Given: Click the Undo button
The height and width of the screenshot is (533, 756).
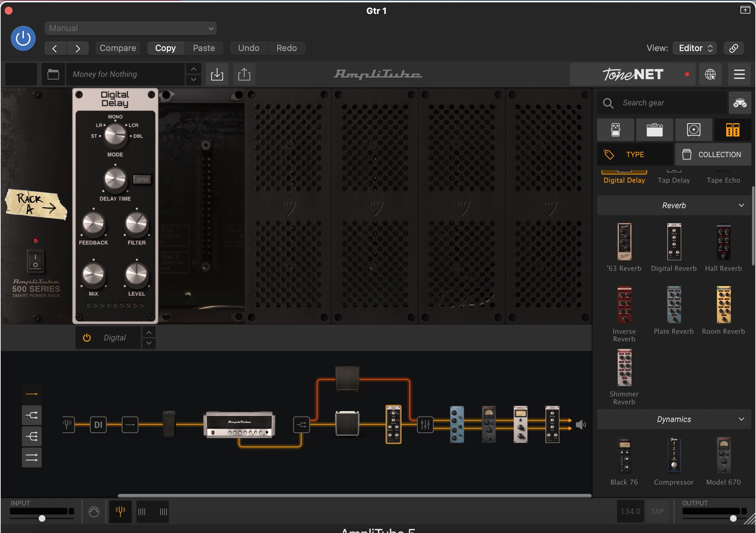Looking at the screenshot, I should [x=249, y=48].
